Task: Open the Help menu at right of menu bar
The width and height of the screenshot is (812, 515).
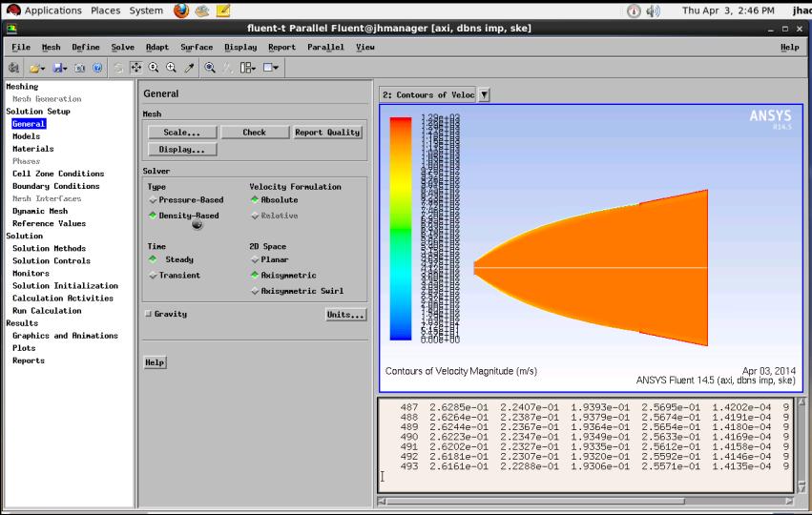Action: [790, 47]
